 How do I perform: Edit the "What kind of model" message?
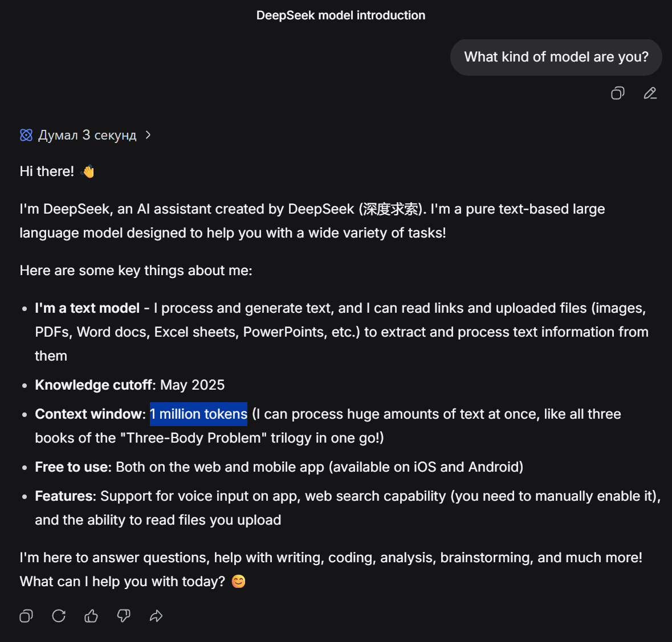[650, 93]
